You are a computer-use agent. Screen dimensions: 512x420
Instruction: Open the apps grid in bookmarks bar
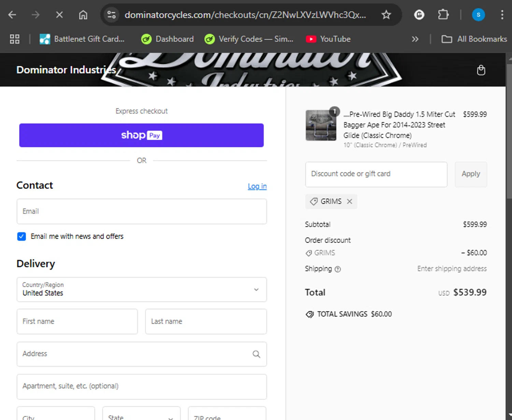coord(15,39)
